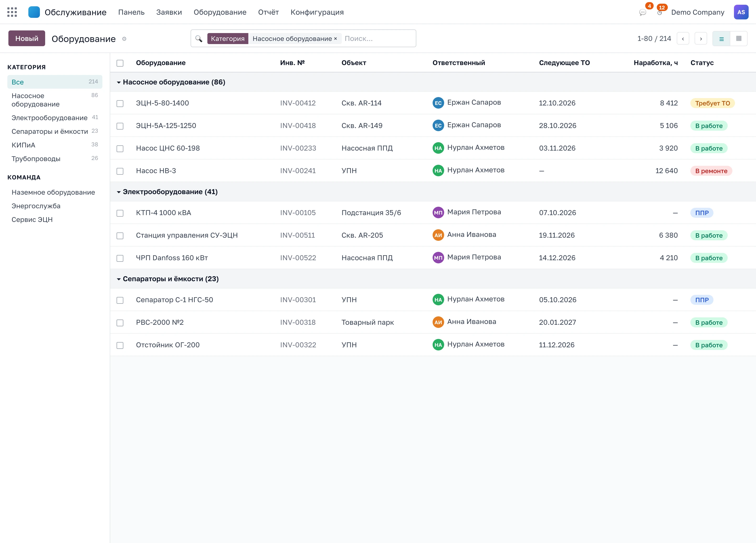Screen dimensions: 756x543
Task: Switch to list view icon
Action: tap(721, 39)
